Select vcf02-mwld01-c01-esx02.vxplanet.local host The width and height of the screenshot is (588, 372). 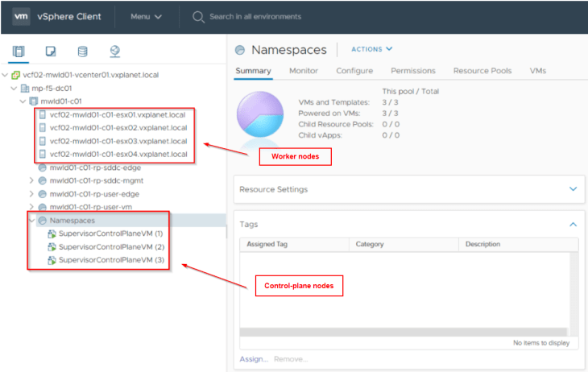click(118, 128)
